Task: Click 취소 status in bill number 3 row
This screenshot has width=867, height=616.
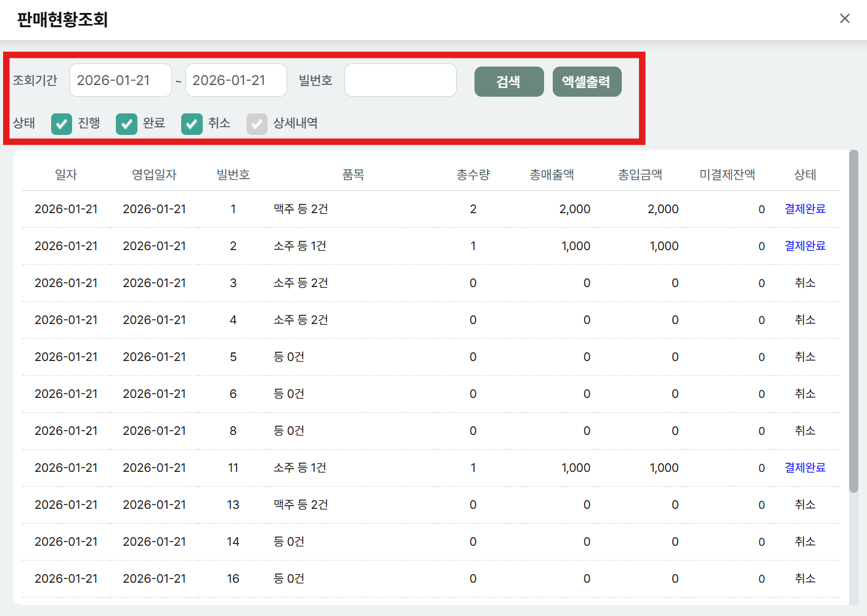Action: coord(804,283)
